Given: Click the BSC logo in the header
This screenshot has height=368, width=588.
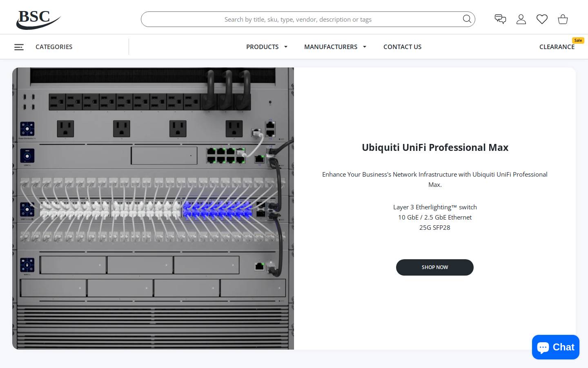Looking at the screenshot, I should click(38, 19).
